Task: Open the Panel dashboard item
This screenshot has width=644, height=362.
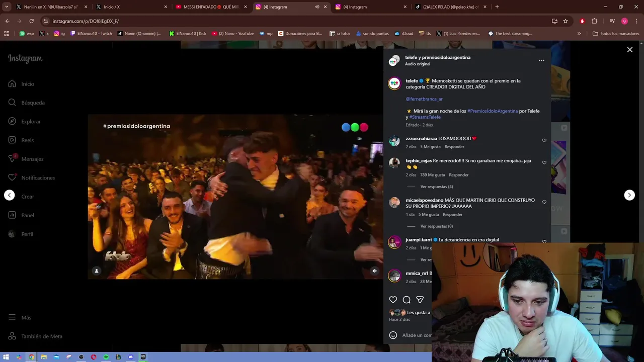Action: click(x=21, y=215)
